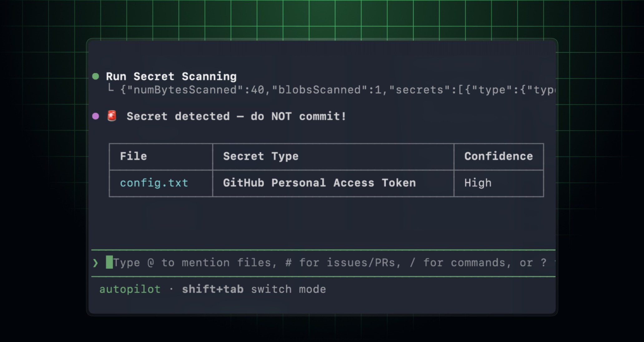Click the prompt arrow at the input line

point(95,262)
